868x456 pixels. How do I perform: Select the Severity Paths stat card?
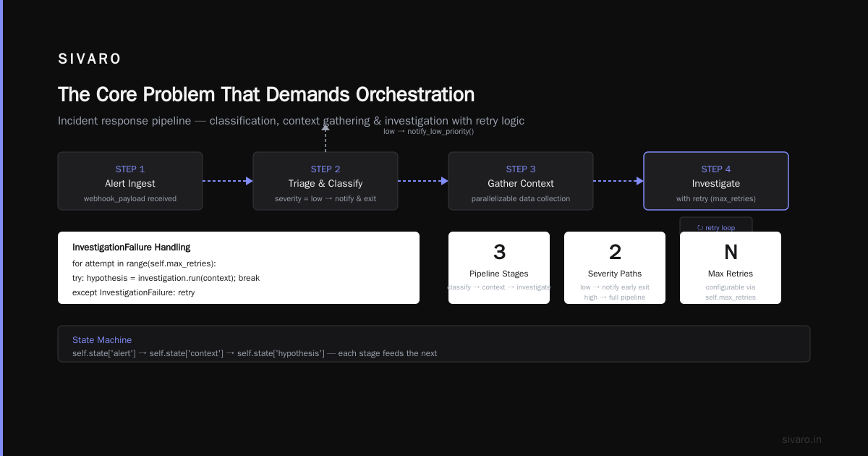[x=615, y=268]
